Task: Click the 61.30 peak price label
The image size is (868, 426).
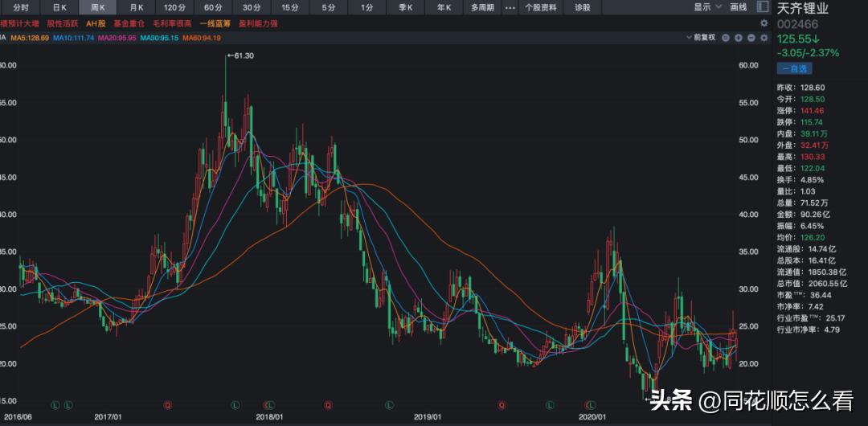Action: click(240, 56)
